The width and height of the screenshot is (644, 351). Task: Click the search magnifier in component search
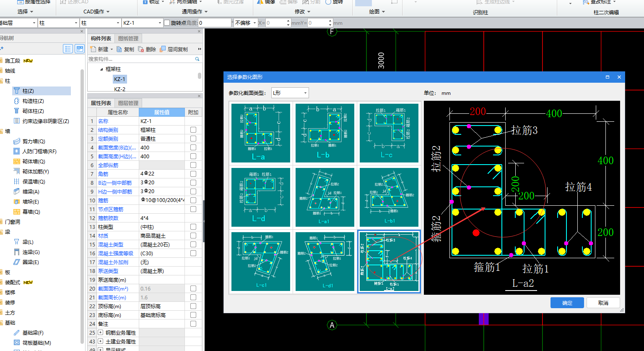click(197, 59)
